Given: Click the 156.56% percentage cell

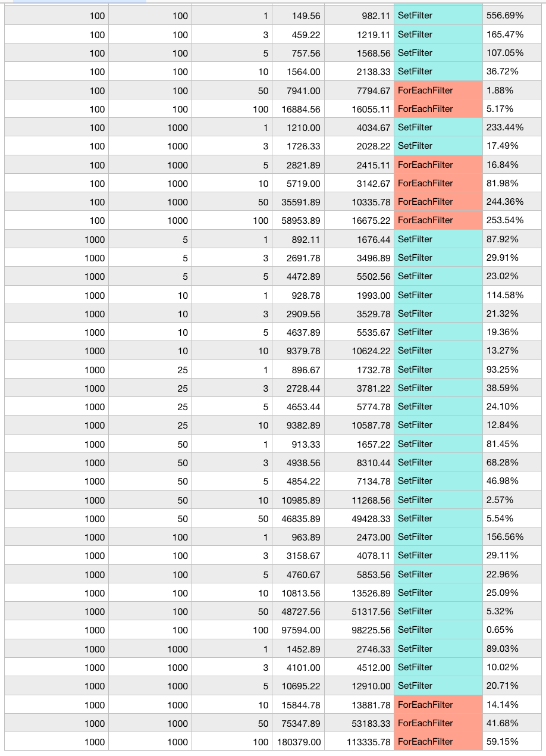Looking at the screenshot, I should click(512, 537).
